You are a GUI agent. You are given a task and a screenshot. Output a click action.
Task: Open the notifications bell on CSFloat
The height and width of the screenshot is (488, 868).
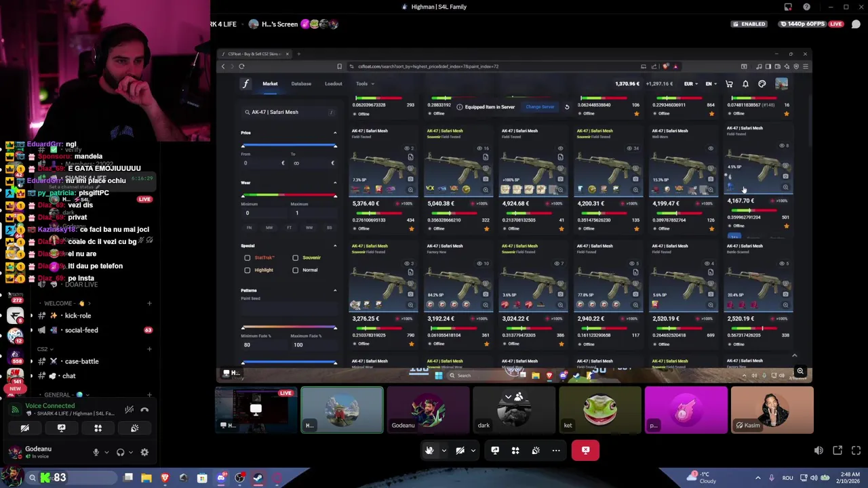click(x=745, y=84)
